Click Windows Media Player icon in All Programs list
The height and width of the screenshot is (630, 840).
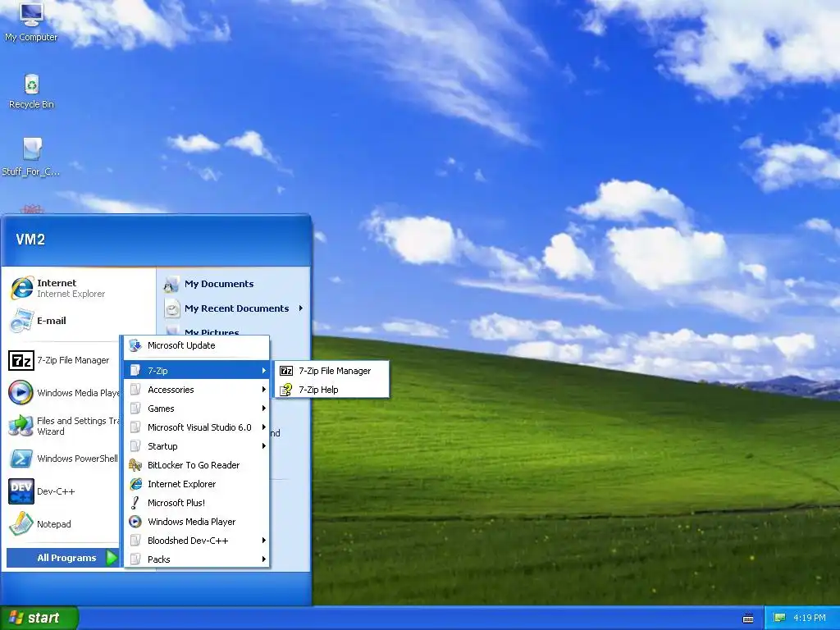click(x=135, y=522)
